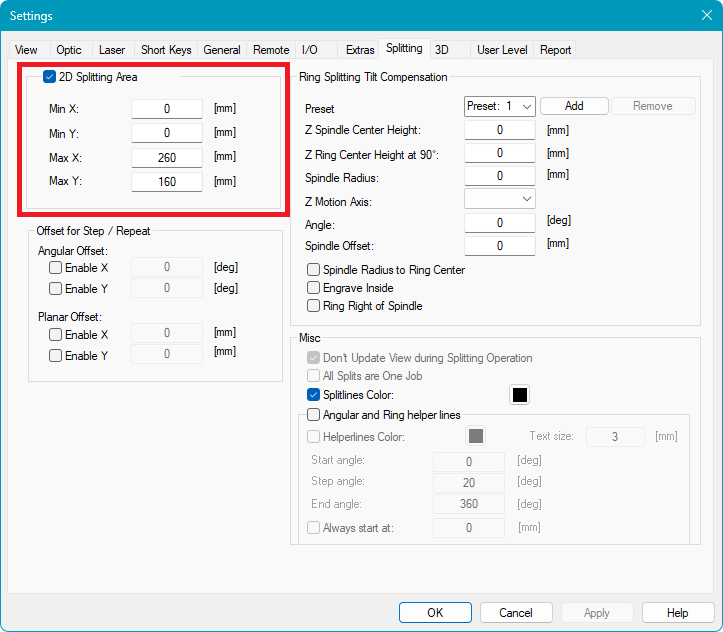723x632 pixels.
Task: Click the OK button
Action: click(435, 613)
